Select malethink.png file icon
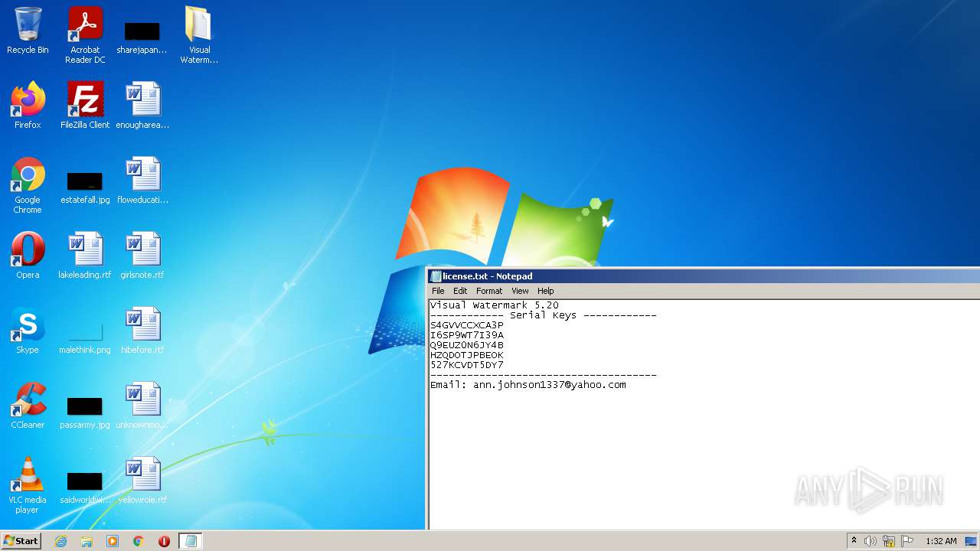 click(x=85, y=337)
